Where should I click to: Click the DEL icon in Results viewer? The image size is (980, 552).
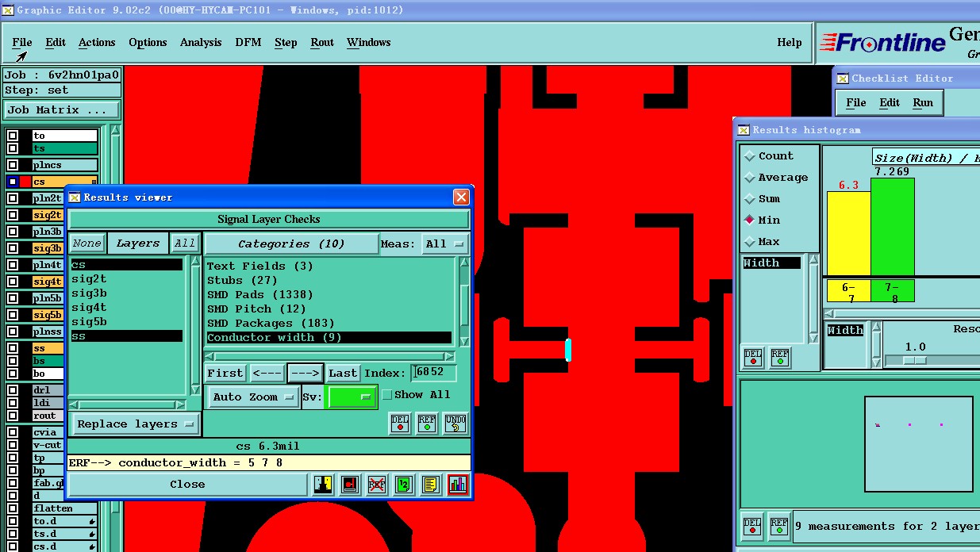(400, 423)
